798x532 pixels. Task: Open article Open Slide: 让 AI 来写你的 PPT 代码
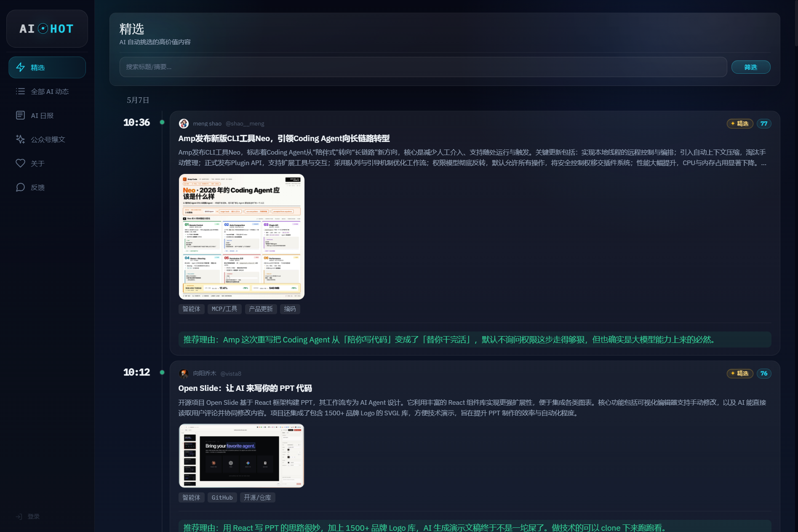(245, 388)
